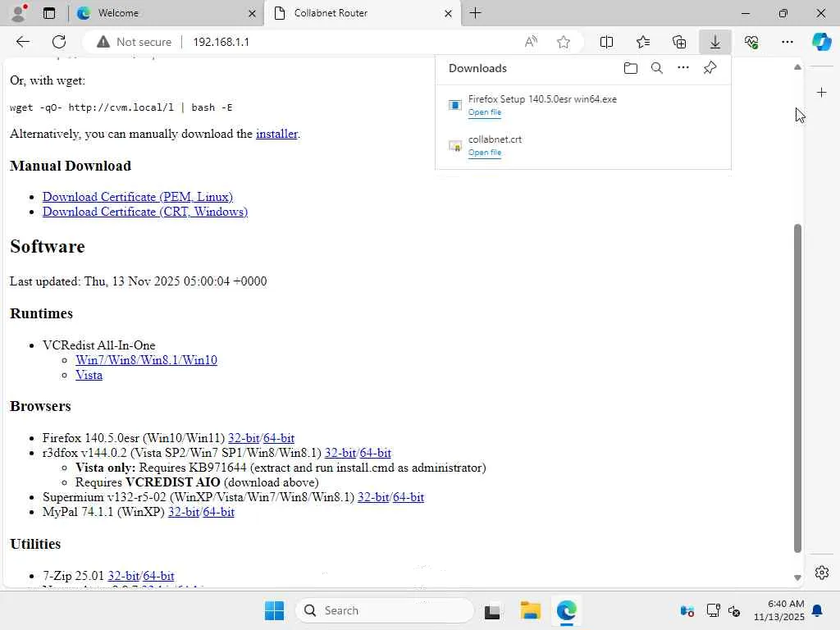
Task: Click the scrollbar down arrow
Action: pos(797,577)
